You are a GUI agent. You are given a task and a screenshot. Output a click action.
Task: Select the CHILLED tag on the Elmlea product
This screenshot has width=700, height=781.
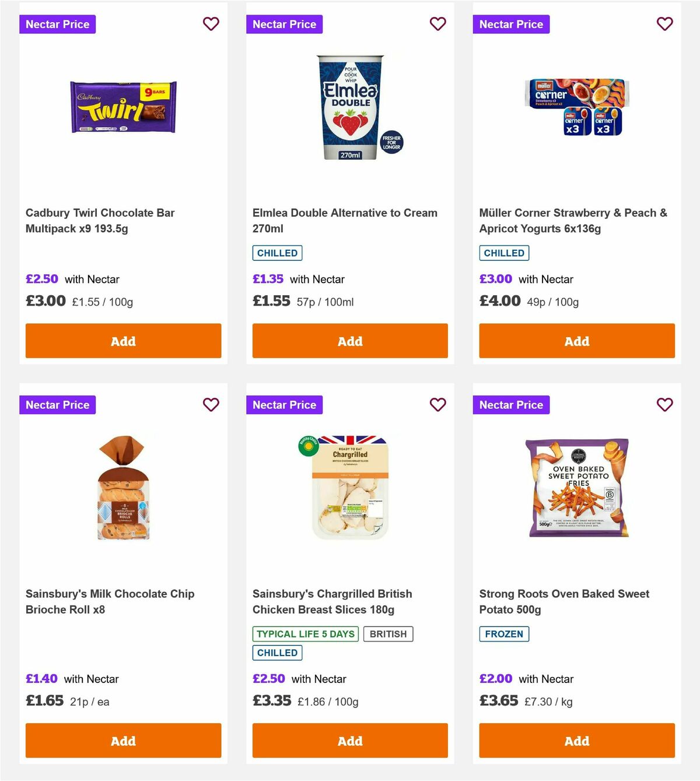pos(277,253)
